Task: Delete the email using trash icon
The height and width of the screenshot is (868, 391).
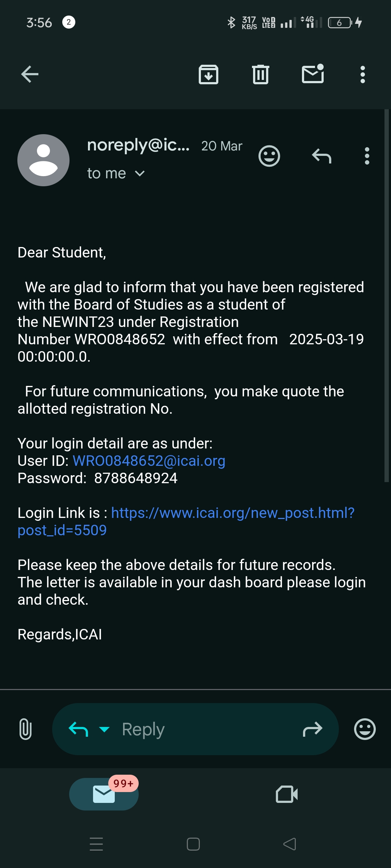Action: click(261, 75)
